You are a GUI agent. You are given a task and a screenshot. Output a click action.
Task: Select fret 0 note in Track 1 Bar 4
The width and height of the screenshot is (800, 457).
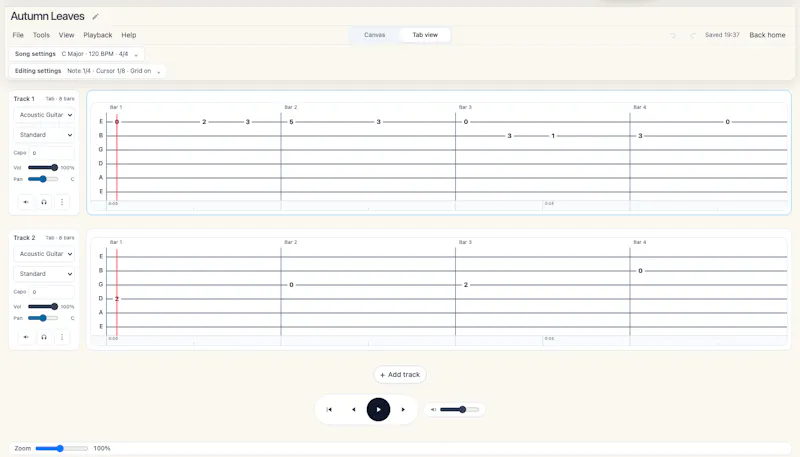728,122
